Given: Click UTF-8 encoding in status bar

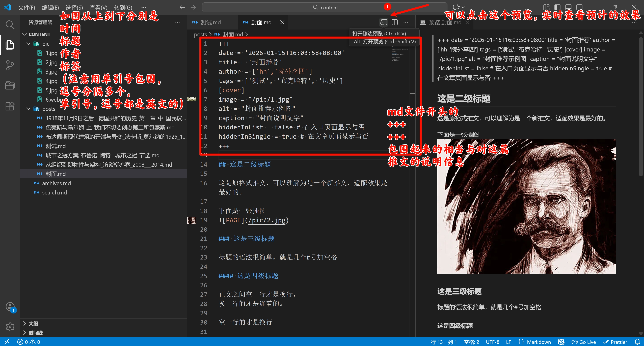Looking at the screenshot, I should [x=493, y=342].
